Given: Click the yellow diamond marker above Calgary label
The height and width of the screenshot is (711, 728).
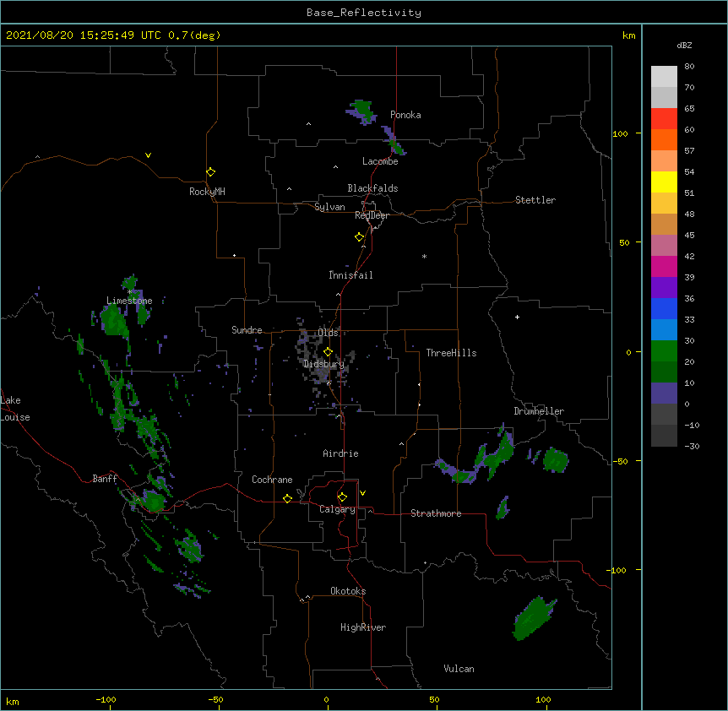Looking at the screenshot, I should coord(342,497).
